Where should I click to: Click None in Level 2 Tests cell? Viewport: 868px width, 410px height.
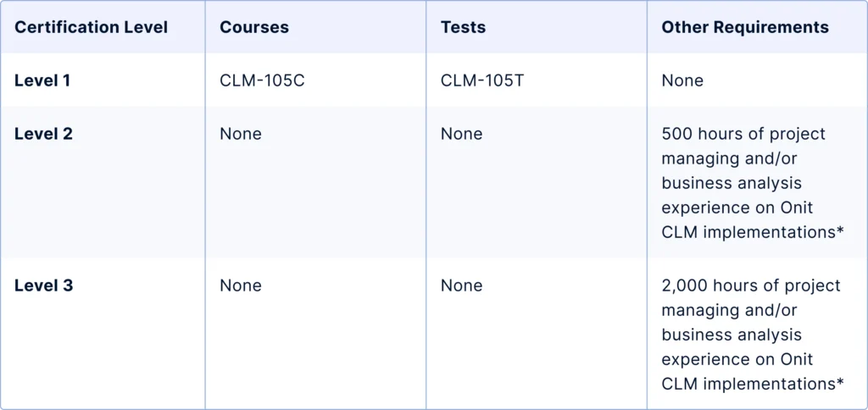click(x=461, y=134)
